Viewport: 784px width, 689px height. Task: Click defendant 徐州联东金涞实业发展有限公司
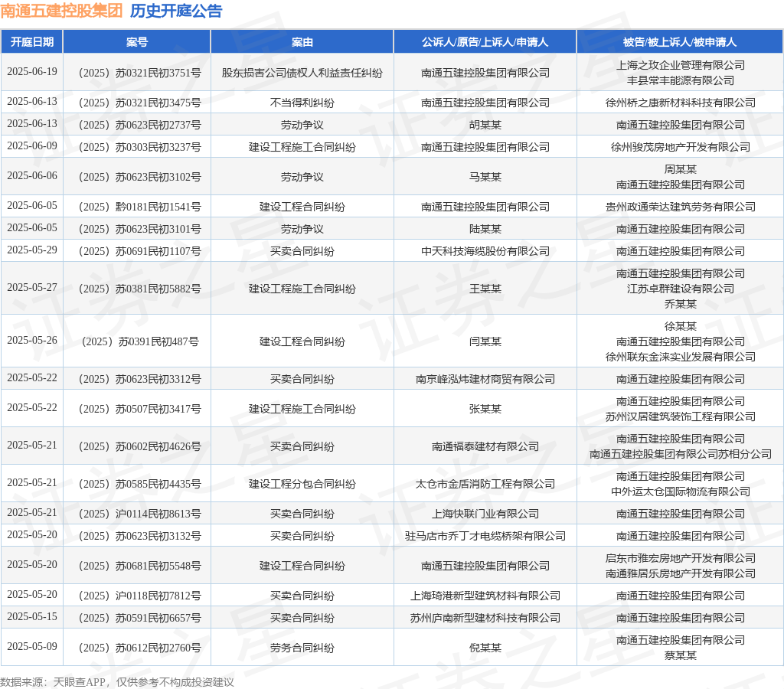pos(681,357)
